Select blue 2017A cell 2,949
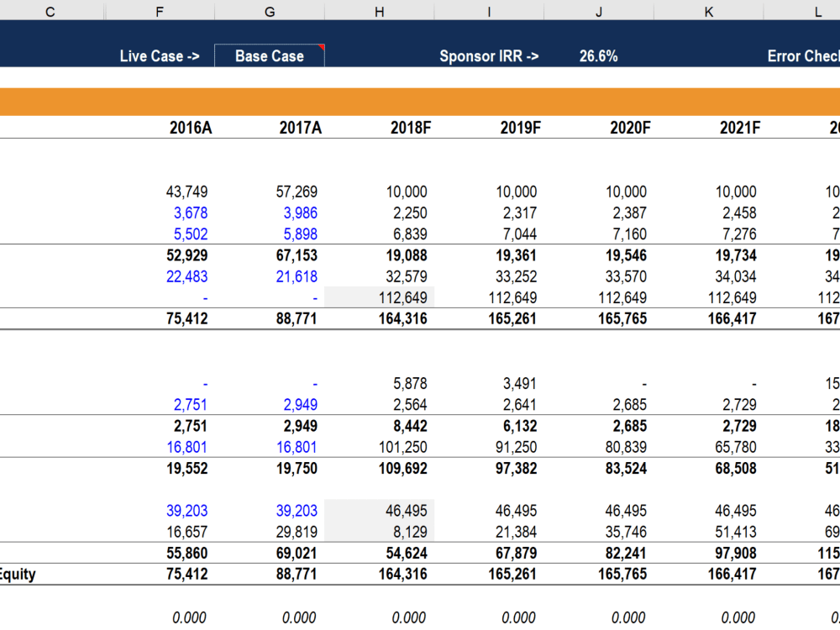 [301, 405]
